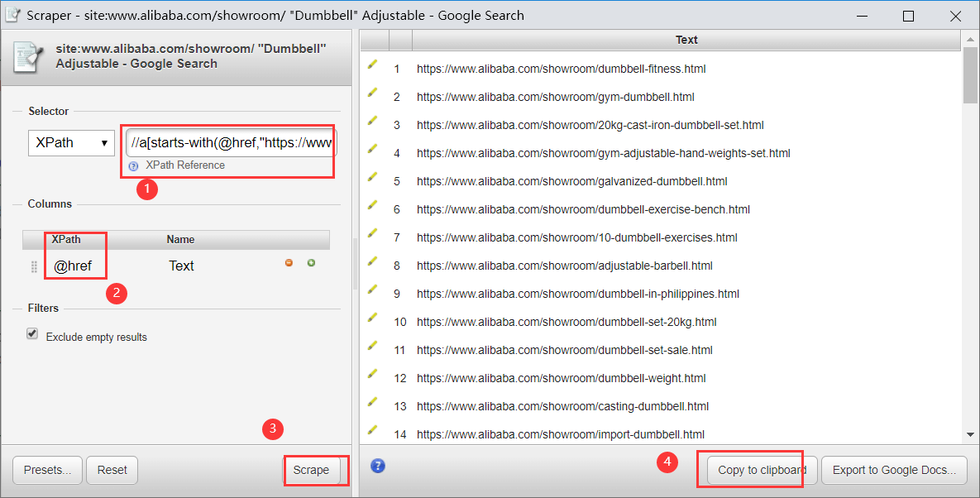The image size is (980, 498).
Task: Select the dumbbell-fitness.html URL in row 1
Action: coord(562,69)
